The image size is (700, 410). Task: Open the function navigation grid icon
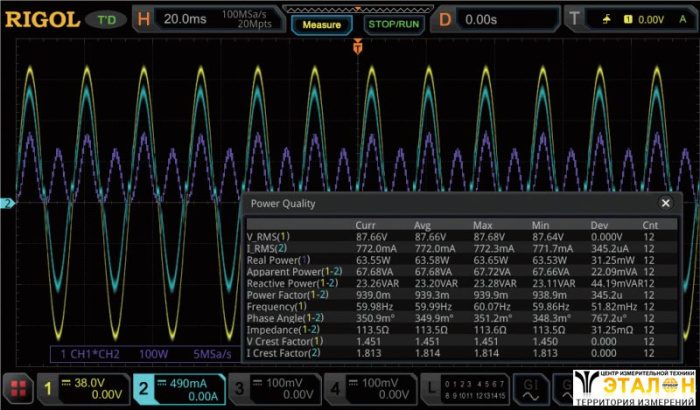(17, 389)
